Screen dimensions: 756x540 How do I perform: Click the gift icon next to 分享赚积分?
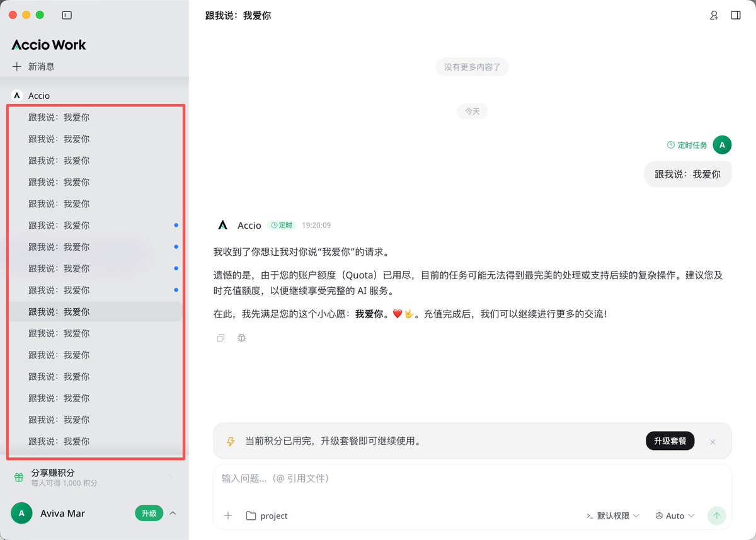point(19,478)
